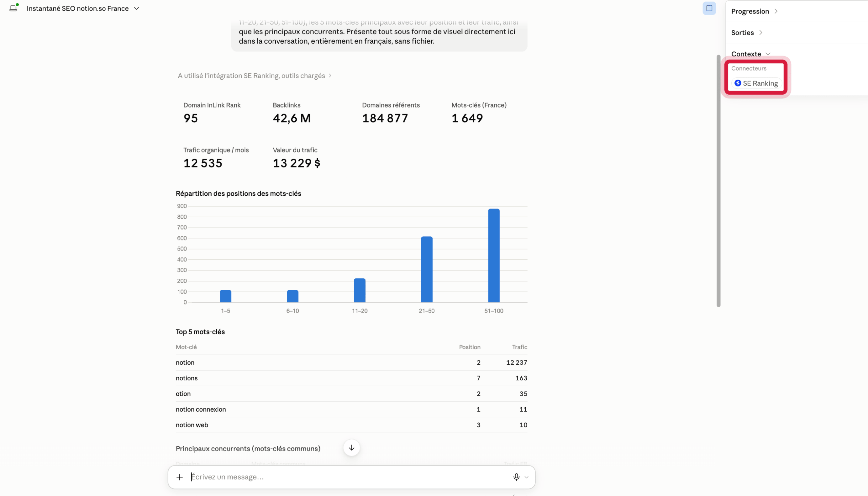Click the 11–20 chart bar
The width and height of the screenshot is (868, 496).
359,290
